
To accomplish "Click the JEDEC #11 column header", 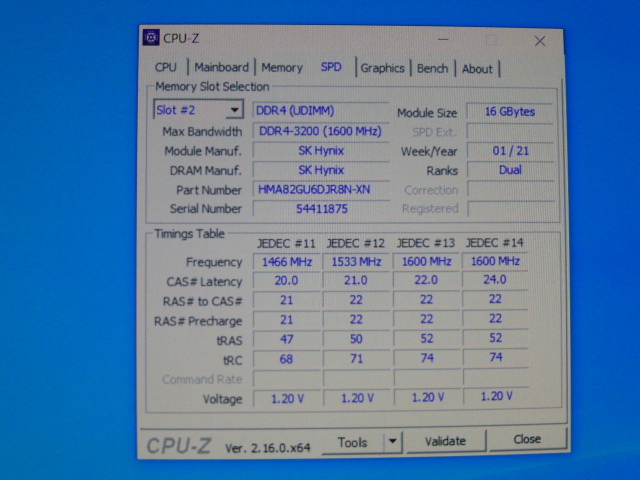I will 286,244.
